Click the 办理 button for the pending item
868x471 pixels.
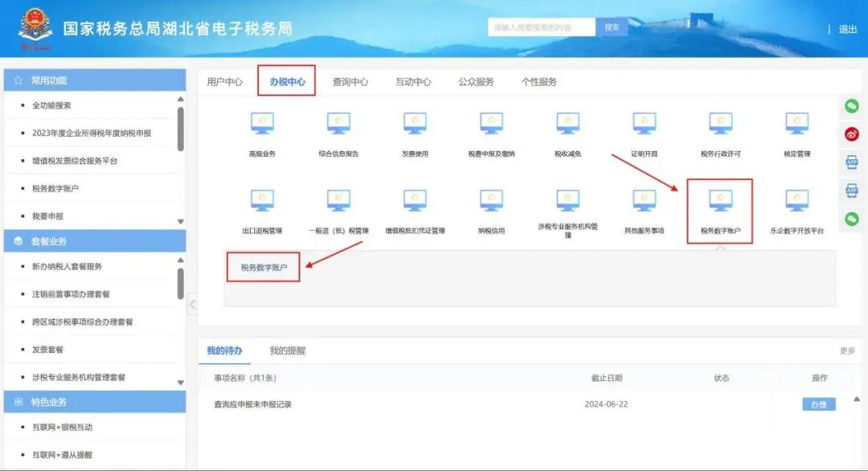[819, 404]
